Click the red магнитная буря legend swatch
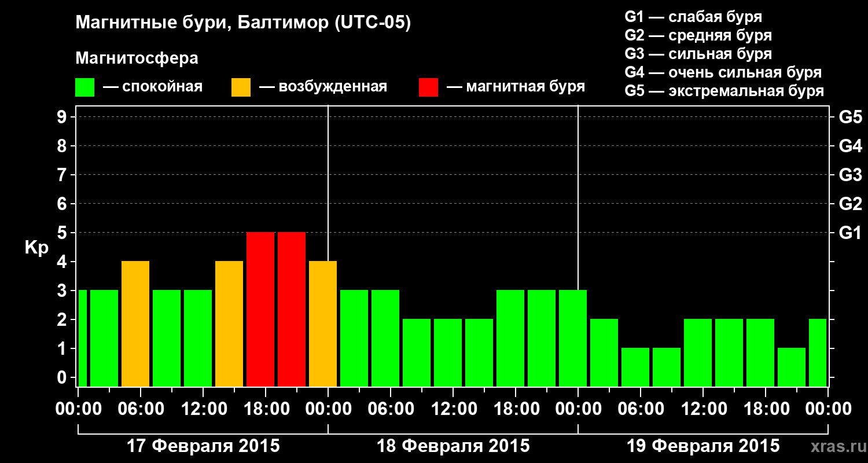The image size is (868, 463). [428, 87]
